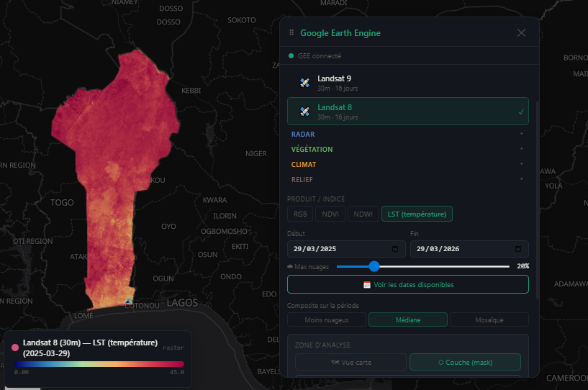Click the 0.00 minimum legend value
The height and width of the screenshot is (390, 588).
[22, 372]
